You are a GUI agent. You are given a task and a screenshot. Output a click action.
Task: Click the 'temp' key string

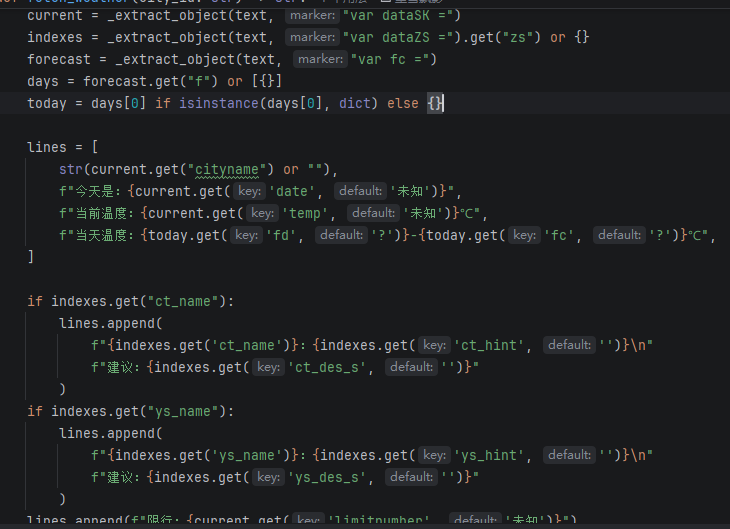click(x=305, y=213)
